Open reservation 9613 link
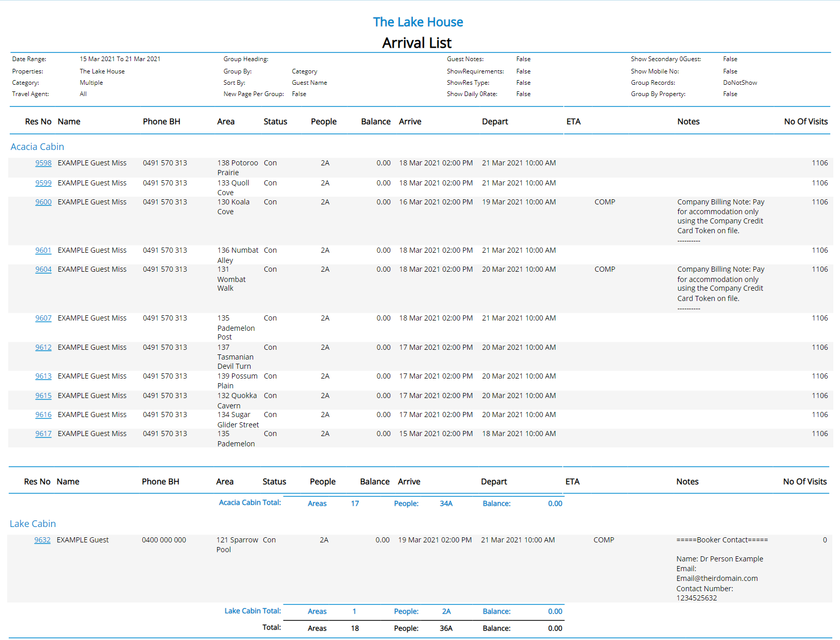Screen dimensions: 840x640 click(x=43, y=376)
